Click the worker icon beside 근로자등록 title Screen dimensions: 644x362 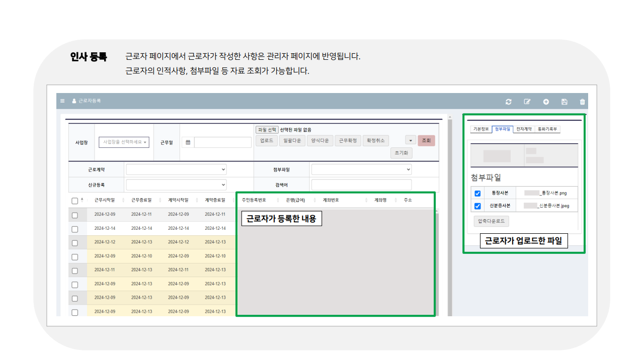tap(73, 101)
